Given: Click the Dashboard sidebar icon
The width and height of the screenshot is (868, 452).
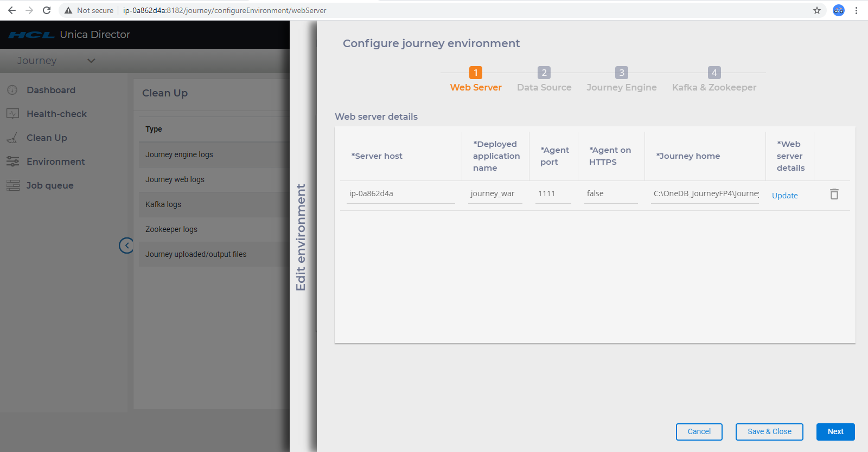Looking at the screenshot, I should pos(12,90).
